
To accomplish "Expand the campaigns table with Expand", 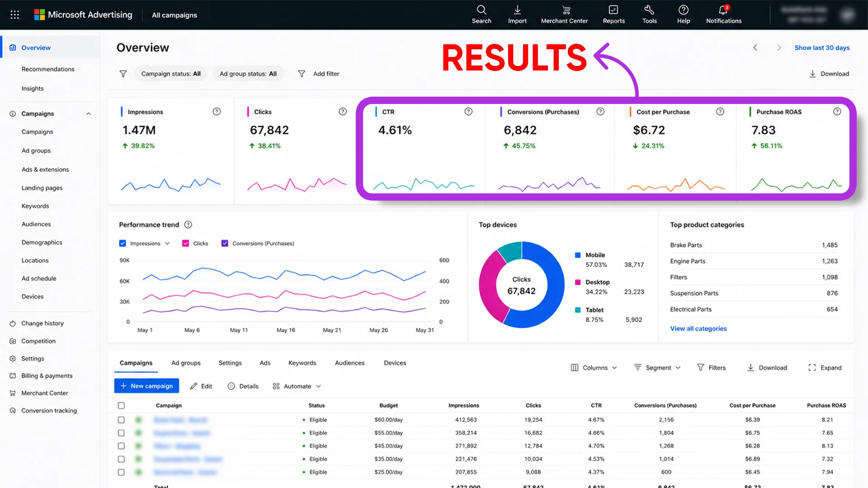I will [x=825, y=368].
